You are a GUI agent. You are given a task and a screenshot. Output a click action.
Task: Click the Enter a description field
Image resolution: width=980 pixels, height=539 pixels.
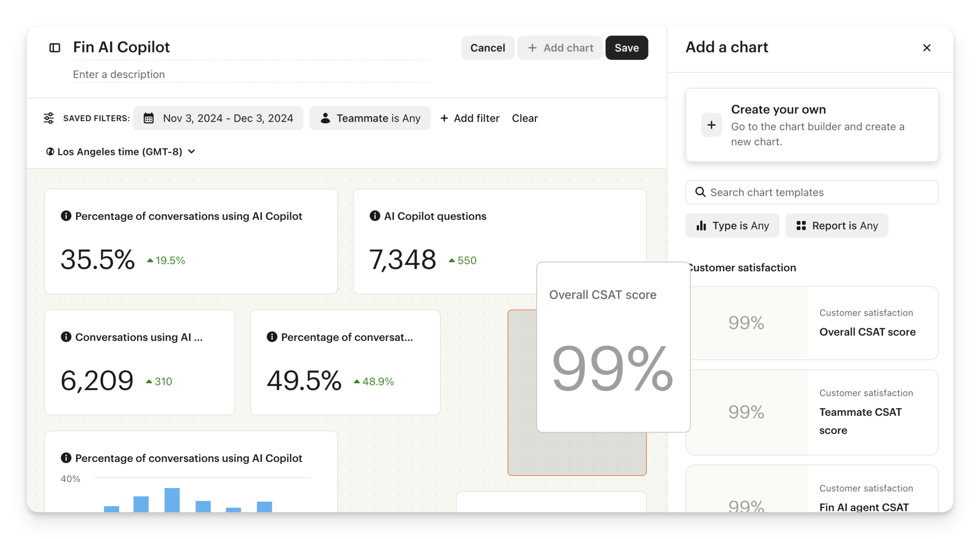tap(251, 74)
